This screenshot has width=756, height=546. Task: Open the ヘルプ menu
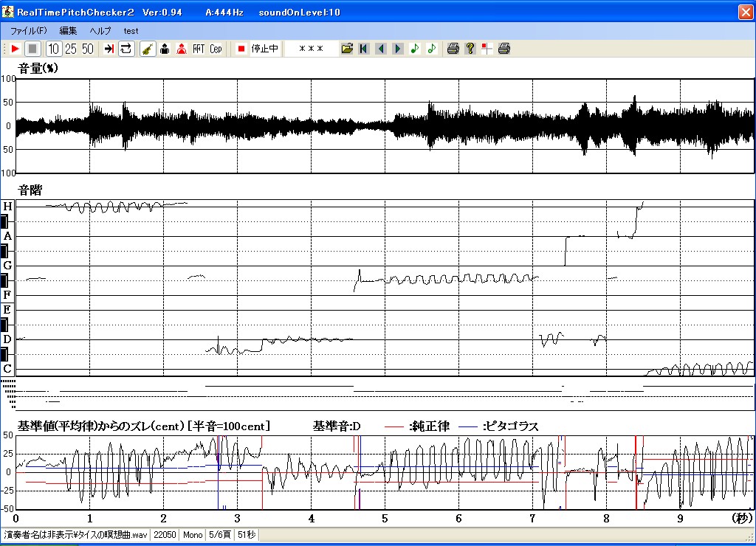(x=100, y=31)
